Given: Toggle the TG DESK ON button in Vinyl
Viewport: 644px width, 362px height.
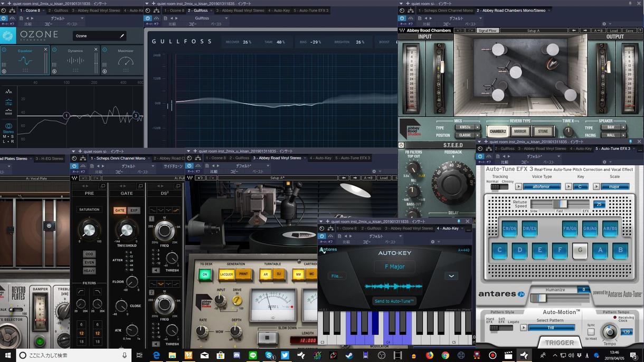Looking at the screenshot, I should point(205,274).
